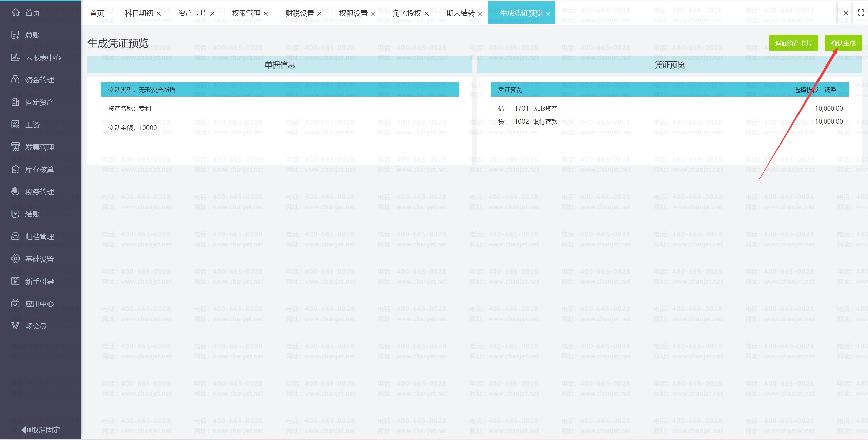Image resolution: width=868 pixels, height=440 pixels.
Task: Close the 科目期初 tab
Action: tap(159, 14)
